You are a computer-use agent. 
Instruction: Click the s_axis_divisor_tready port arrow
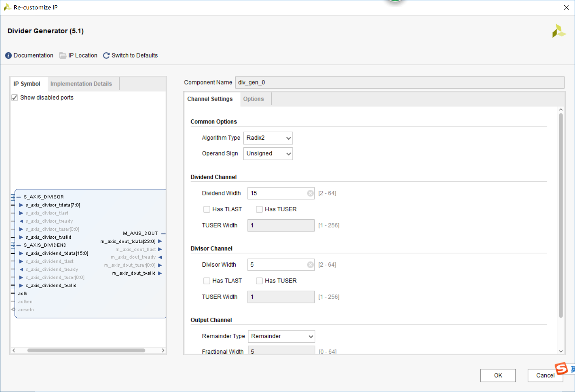click(x=21, y=221)
